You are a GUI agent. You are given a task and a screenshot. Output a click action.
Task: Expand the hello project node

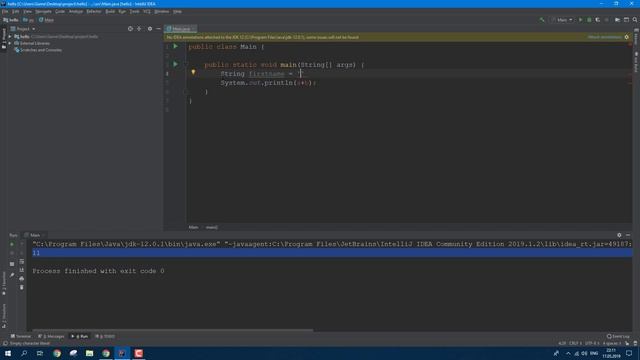tap(10, 37)
